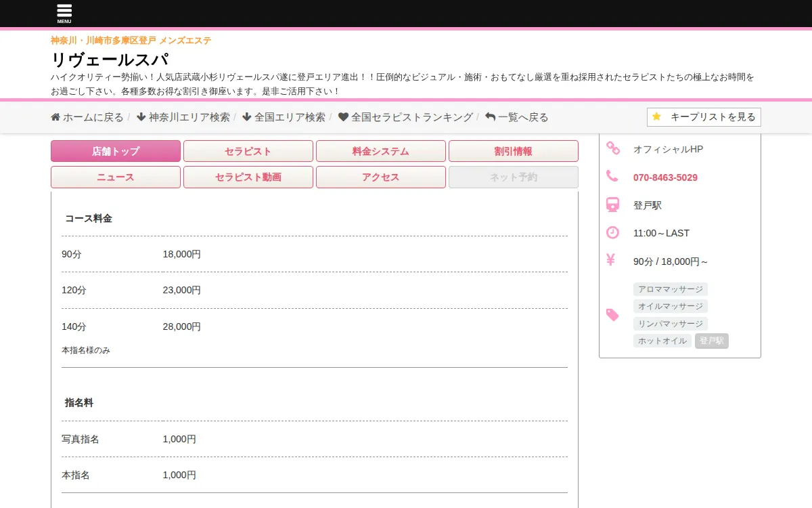Click the chain link icon beside オフィシャルHP
The image size is (812, 508).
click(612, 148)
